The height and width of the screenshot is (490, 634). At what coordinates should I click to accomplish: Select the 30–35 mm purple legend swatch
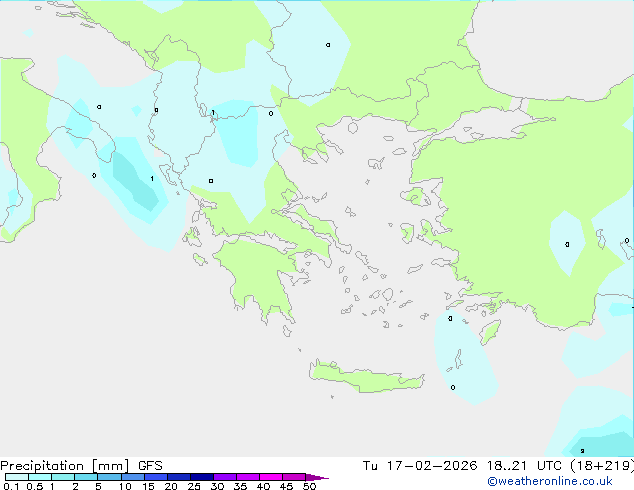(224, 477)
